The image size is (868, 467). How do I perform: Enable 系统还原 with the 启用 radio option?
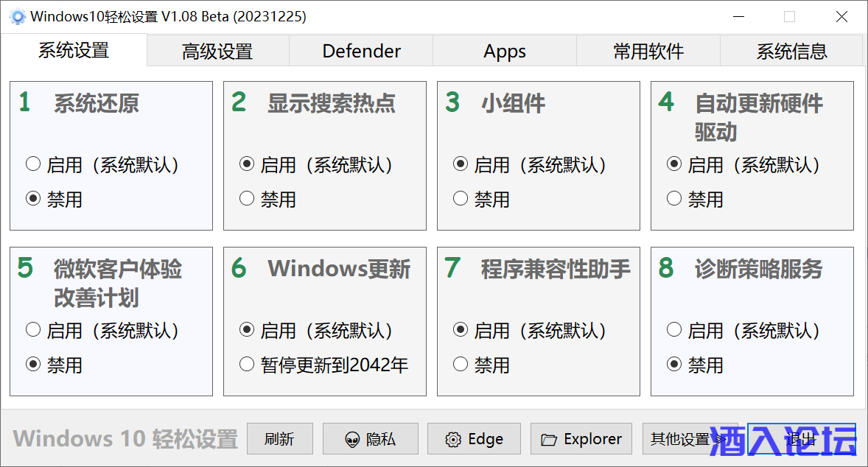click(33, 164)
